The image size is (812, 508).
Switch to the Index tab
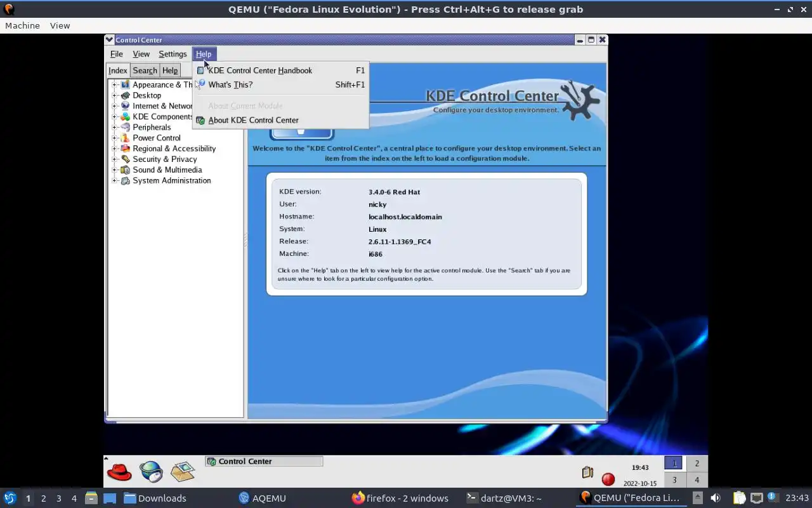(118, 70)
